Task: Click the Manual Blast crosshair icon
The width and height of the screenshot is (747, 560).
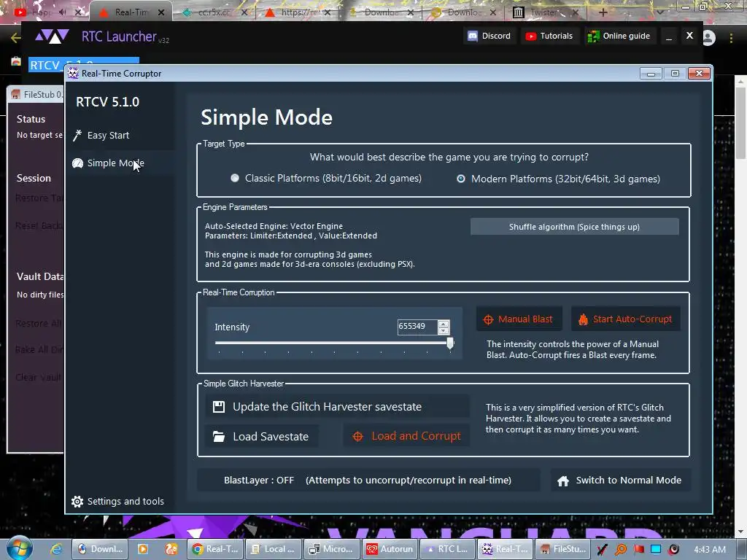Action: coord(488,320)
